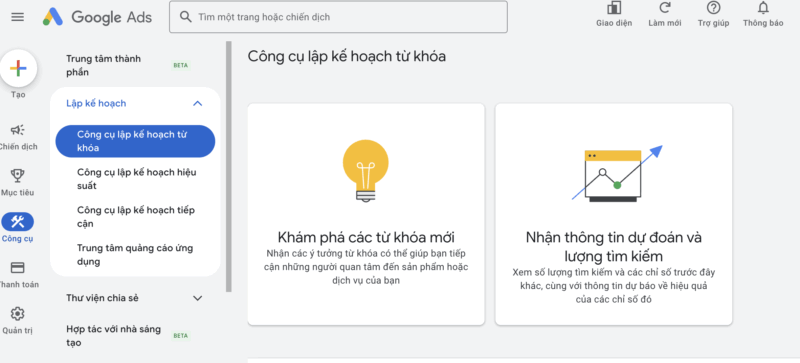The image size is (800, 363).
Task: Click Lập kế hoạch heading
Action: [96, 103]
